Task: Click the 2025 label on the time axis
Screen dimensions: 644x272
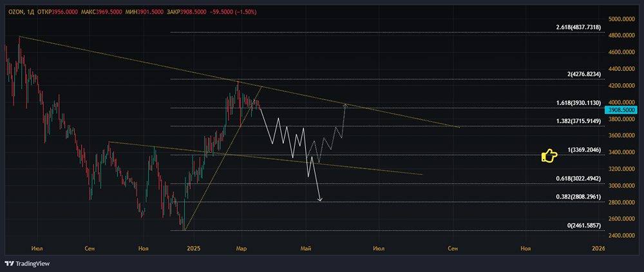Action: coord(193,249)
